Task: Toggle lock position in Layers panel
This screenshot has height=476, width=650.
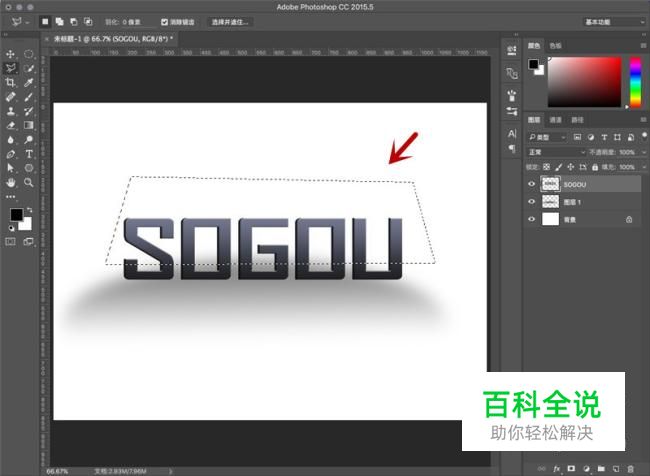Action: 570,167
